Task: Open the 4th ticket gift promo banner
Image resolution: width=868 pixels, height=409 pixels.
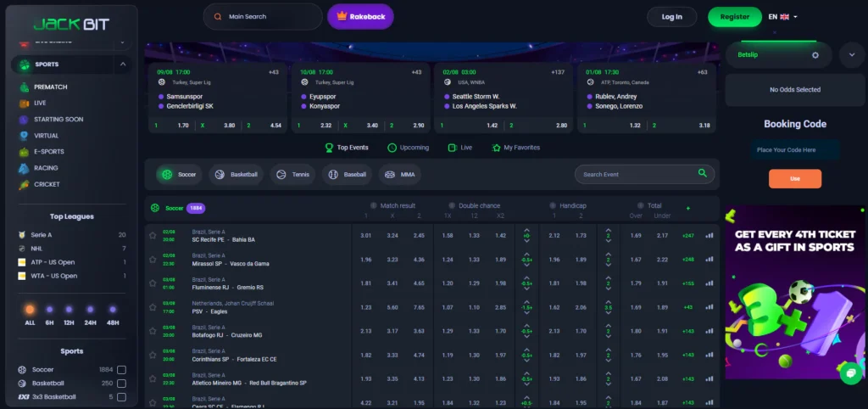Action: [795, 293]
